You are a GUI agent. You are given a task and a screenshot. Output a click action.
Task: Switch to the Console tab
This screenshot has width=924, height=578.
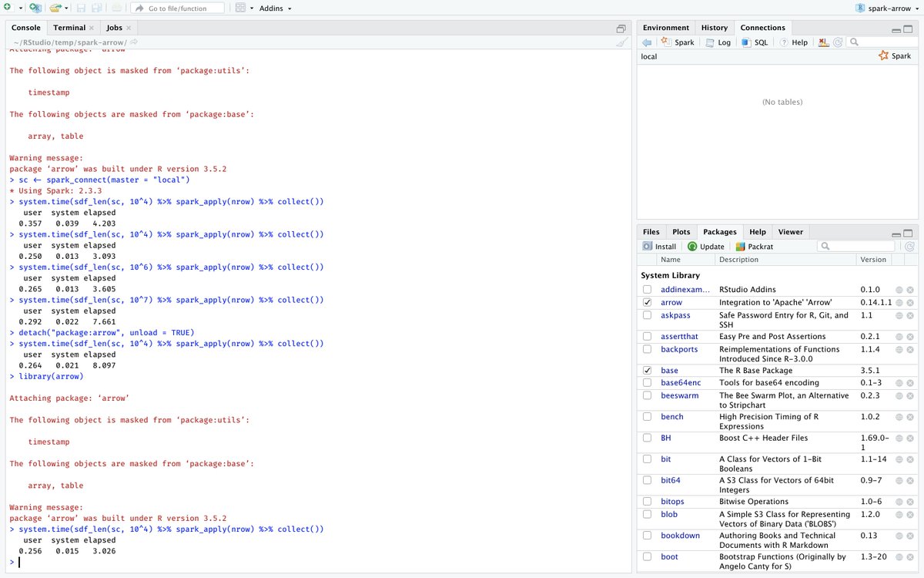[x=26, y=28]
